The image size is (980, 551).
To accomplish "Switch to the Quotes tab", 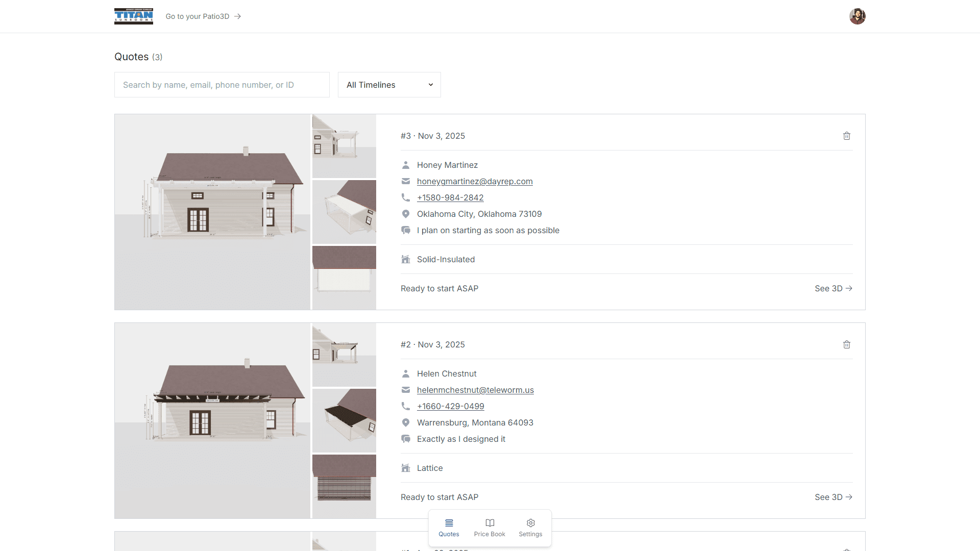I will (x=449, y=528).
